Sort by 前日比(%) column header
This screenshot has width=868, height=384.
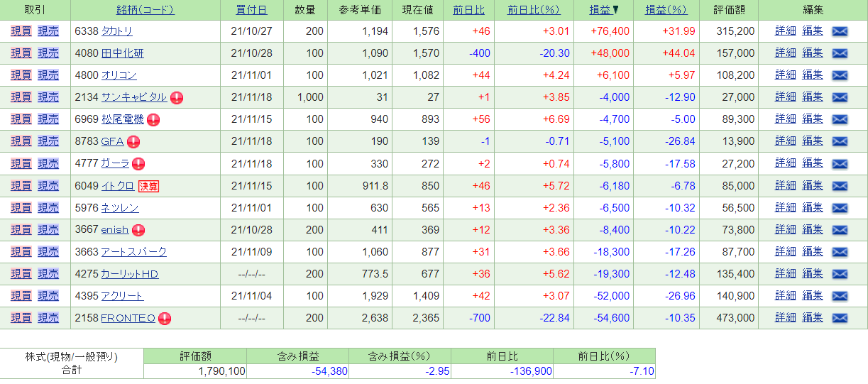[x=534, y=10]
